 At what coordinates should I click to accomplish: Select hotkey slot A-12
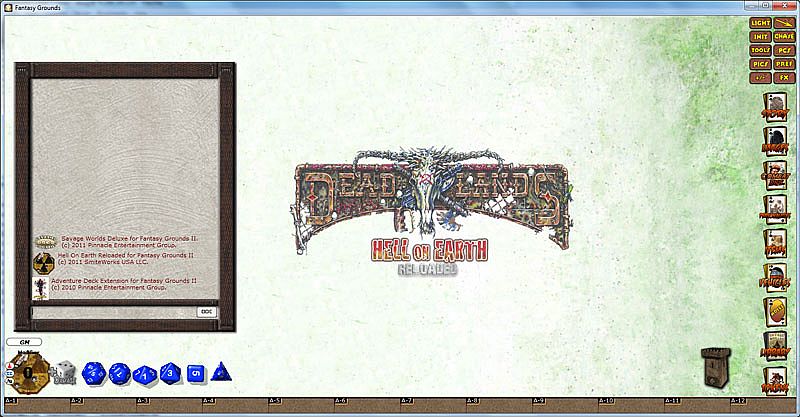[x=763, y=405]
